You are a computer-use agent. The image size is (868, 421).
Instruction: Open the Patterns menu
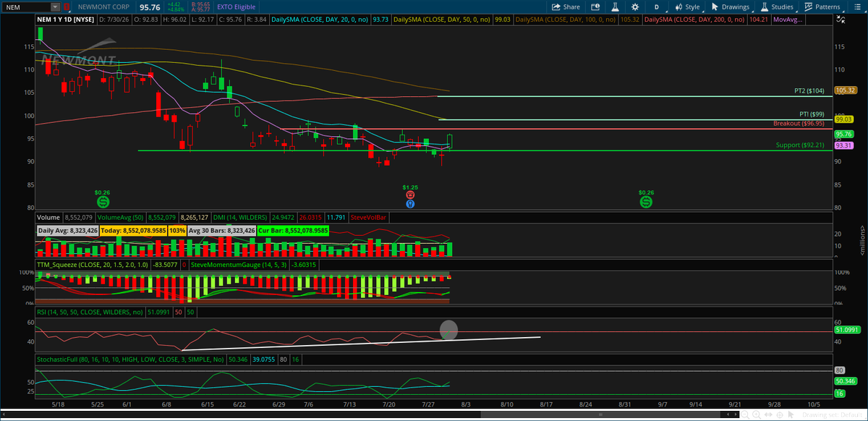click(822, 7)
